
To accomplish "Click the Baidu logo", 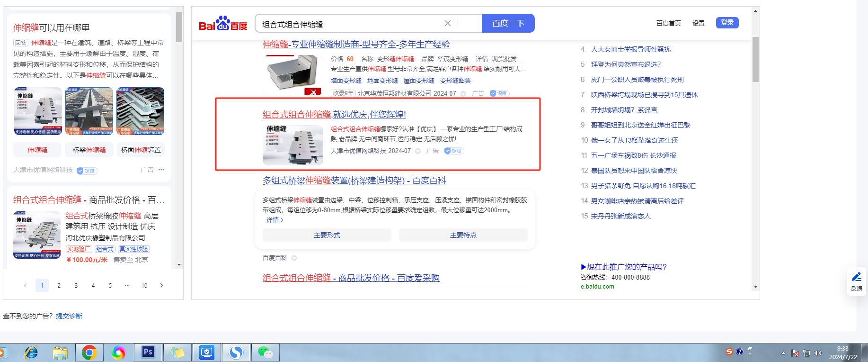I will 223,24.
